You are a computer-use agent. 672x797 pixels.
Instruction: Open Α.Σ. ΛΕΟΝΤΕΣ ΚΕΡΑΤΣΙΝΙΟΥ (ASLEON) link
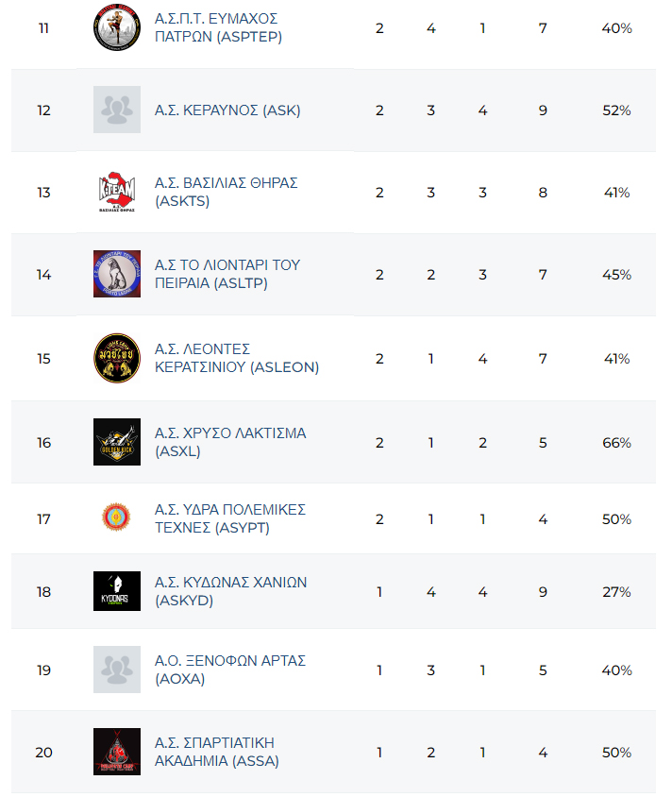(x=236, y=358)
